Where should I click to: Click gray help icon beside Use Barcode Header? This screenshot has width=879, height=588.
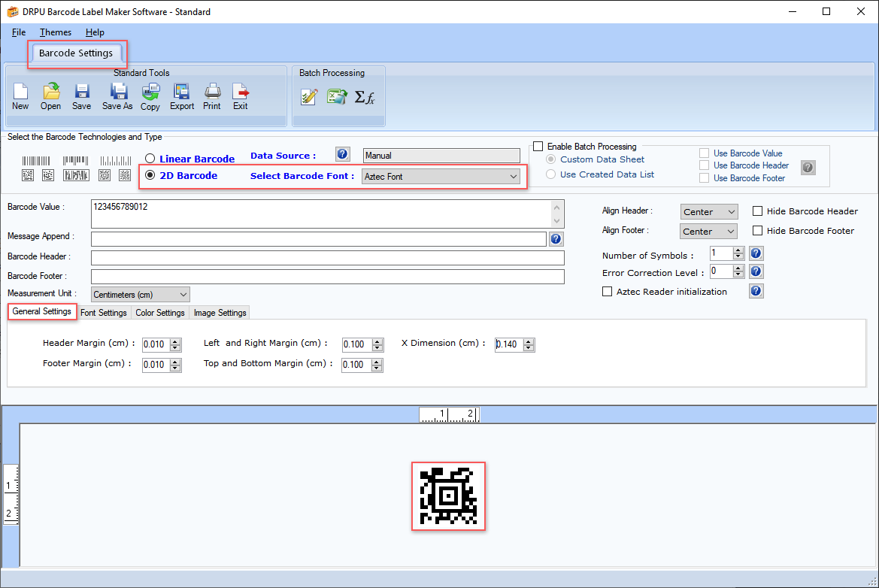[808, 167]
